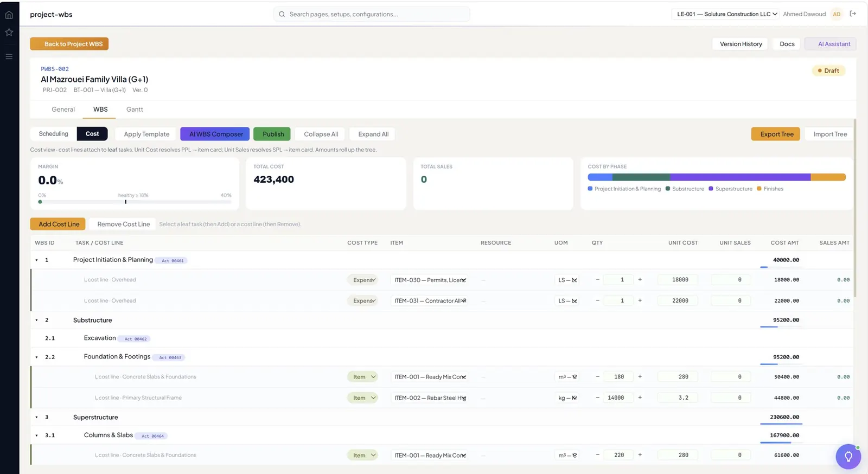
Task: Open the AI Assistant
Action: (x=831, y=44)
